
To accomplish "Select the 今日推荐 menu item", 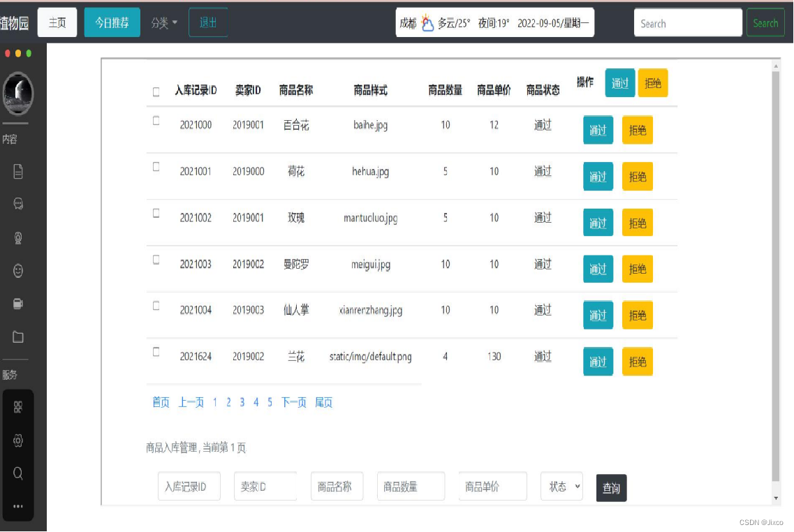I will point(112,22).
